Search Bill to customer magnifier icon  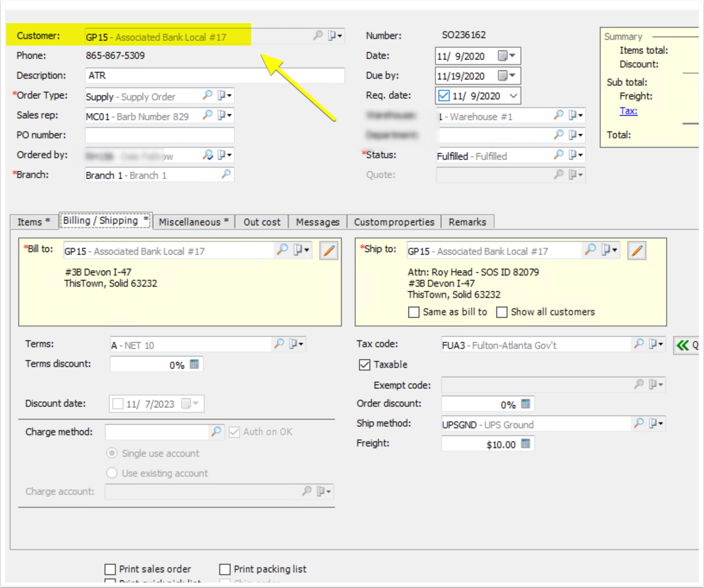pos(282,249)
